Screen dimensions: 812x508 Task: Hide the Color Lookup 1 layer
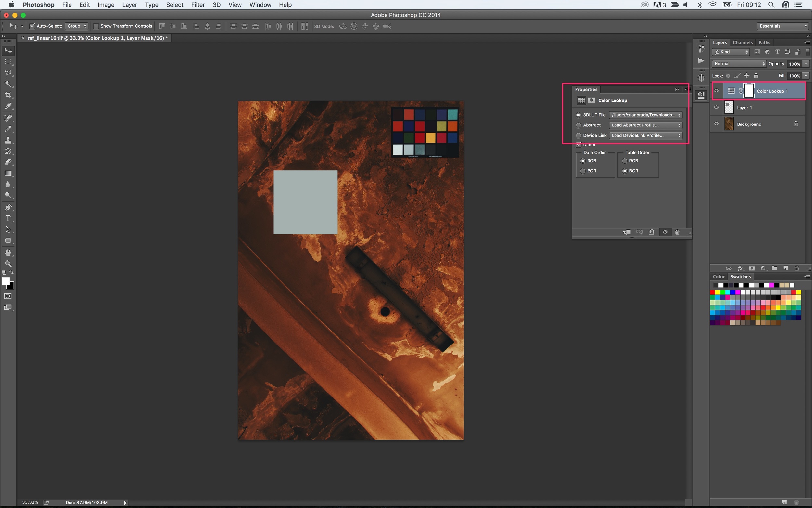(x=716, y=91)
